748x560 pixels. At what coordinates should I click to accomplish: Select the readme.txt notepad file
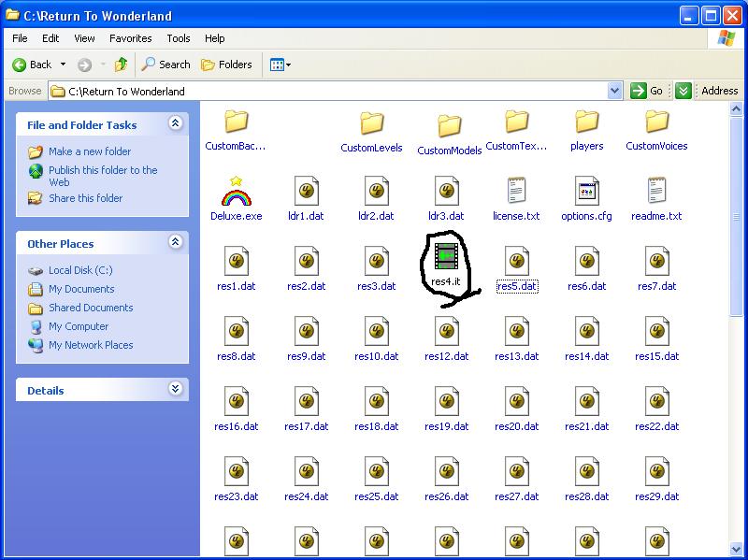tap(656, 191)
